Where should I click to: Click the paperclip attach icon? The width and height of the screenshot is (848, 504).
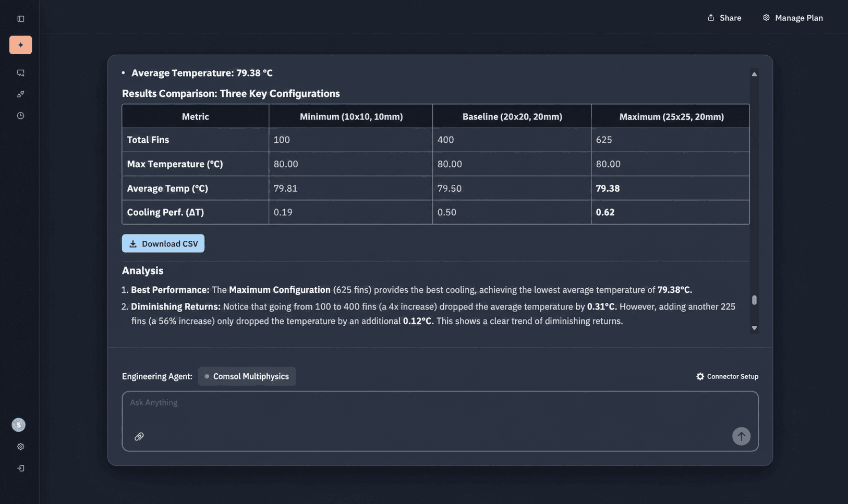(139, 437)
